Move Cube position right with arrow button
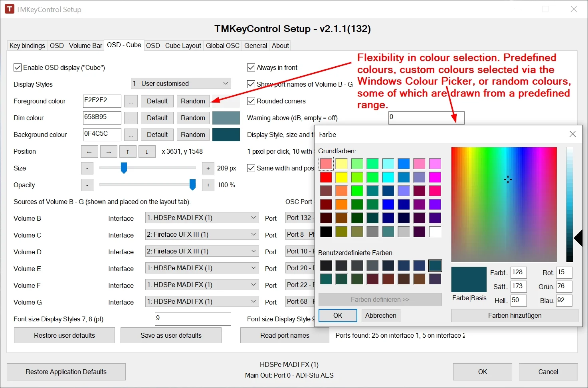Screen dimensions: 588x388 click(x=109, y=152)
